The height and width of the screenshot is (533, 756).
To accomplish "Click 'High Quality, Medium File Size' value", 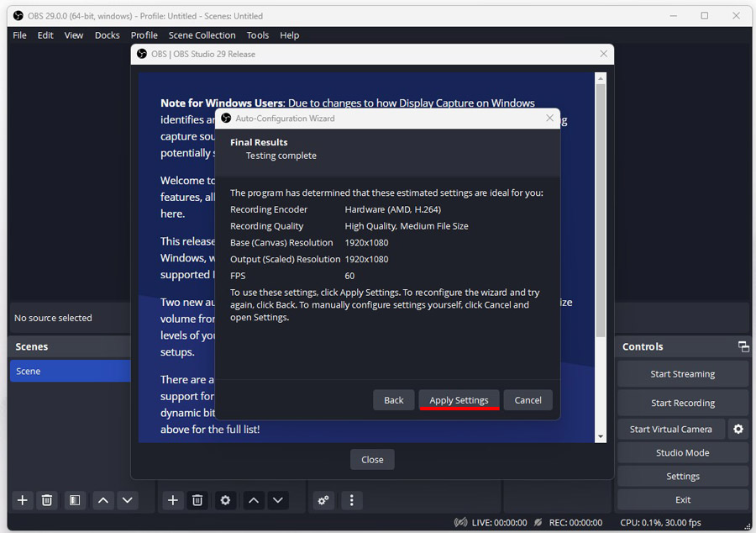I will click(407, 226).
